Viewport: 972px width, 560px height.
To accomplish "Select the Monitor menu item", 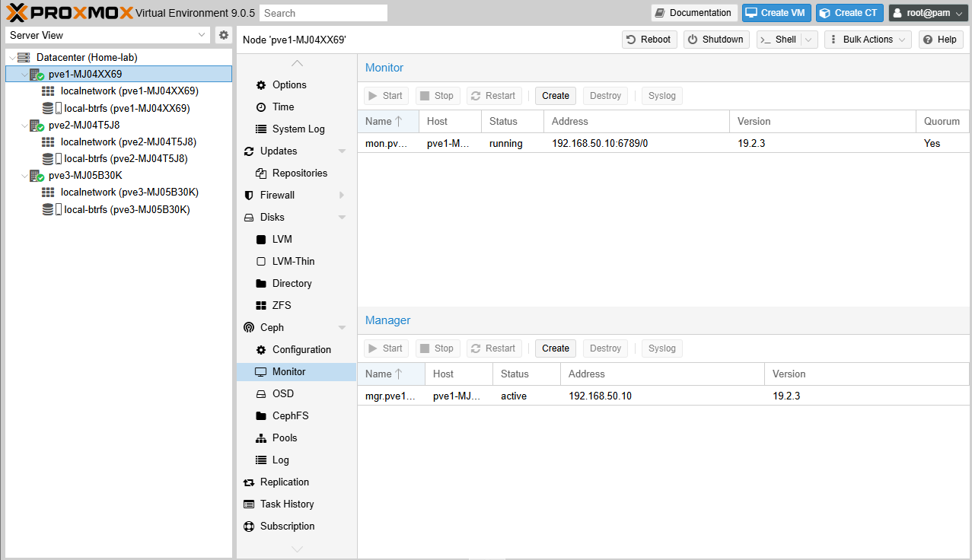I will [296, 372].
